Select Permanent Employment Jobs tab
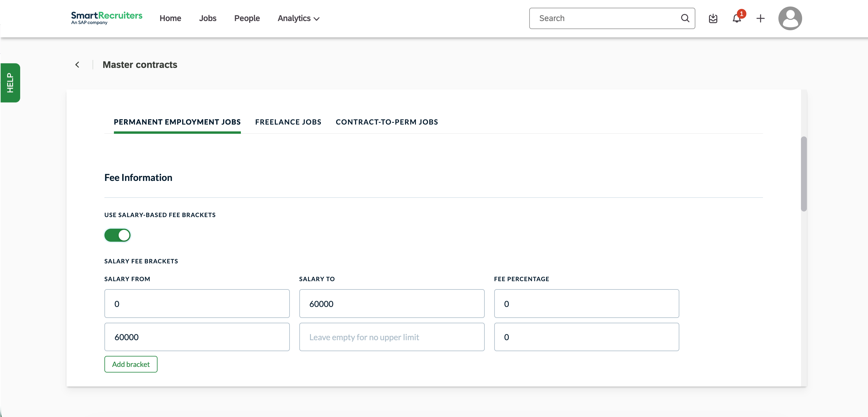Screen dimensions: 868x417 (177, 122)
